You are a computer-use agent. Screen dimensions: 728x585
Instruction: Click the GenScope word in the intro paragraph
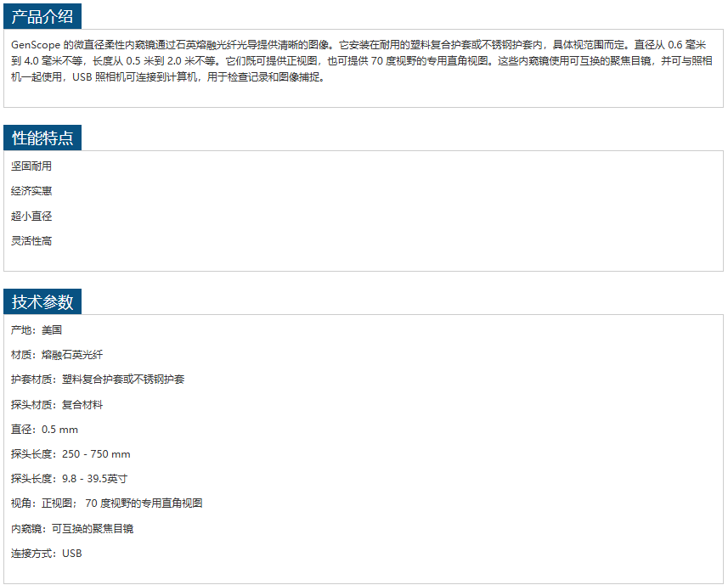coord(36,44)
